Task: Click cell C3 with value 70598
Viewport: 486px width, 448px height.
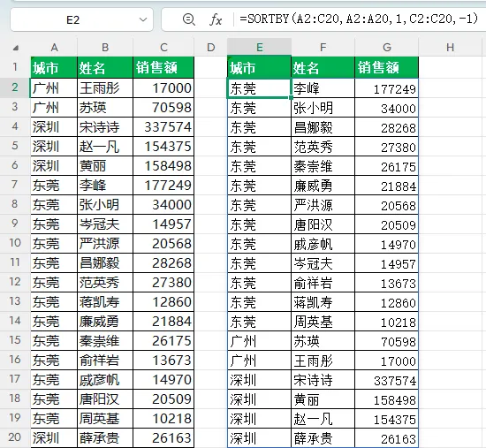Action: pos(163,108)
